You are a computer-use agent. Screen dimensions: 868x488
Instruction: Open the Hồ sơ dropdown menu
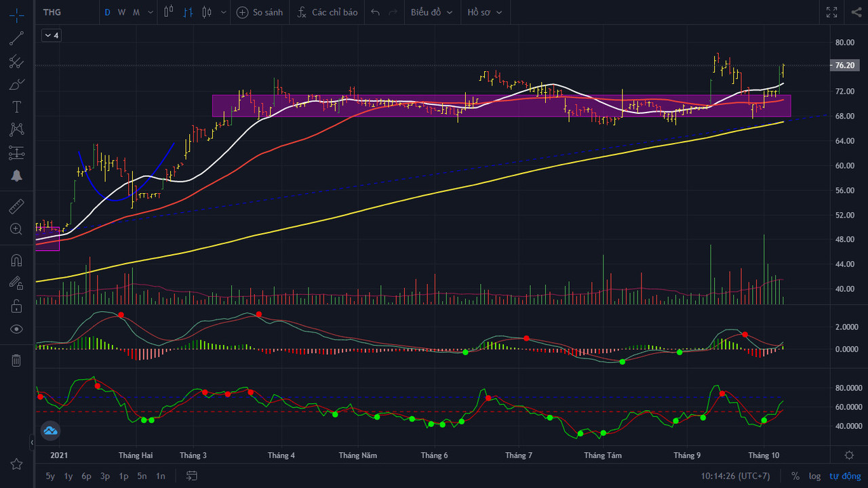coord(485,12)
